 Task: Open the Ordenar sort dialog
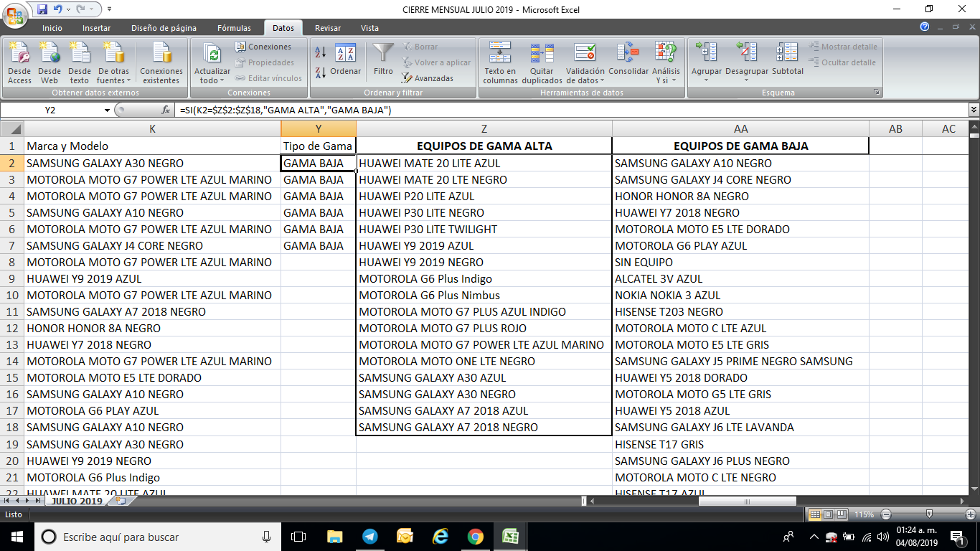pyautogui.click(x=346, y=59)
